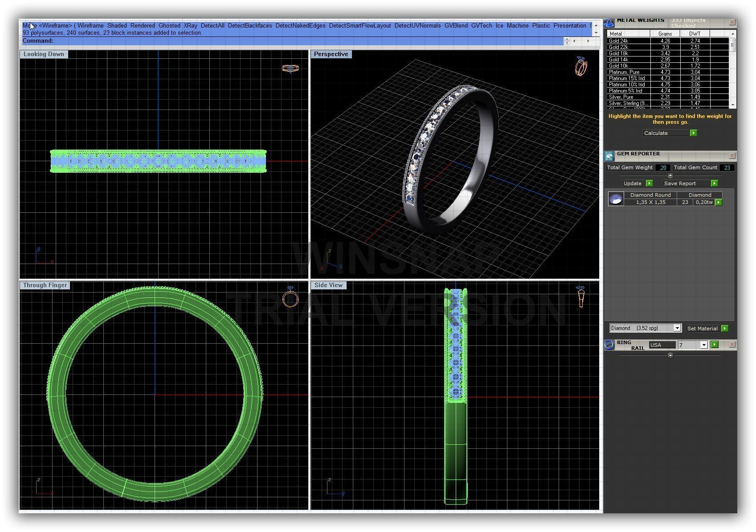Click the Total Gem Weight value field
Screen dimensions: 756x532
coord(663,168)
